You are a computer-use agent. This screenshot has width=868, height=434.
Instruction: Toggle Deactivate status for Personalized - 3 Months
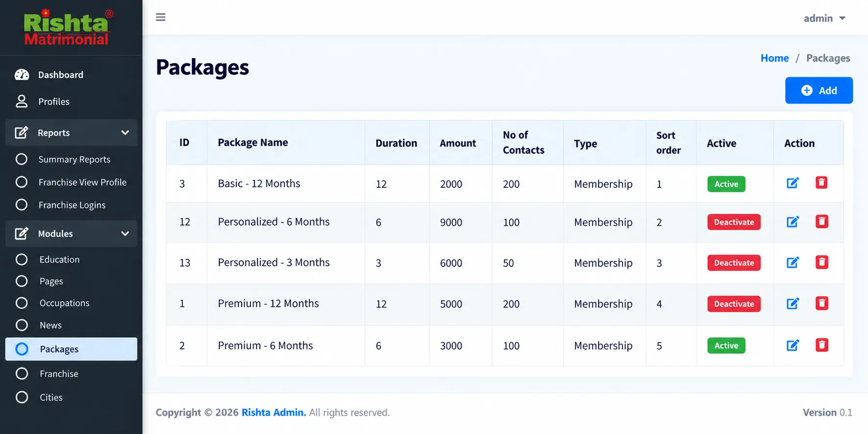click(734, 263)
